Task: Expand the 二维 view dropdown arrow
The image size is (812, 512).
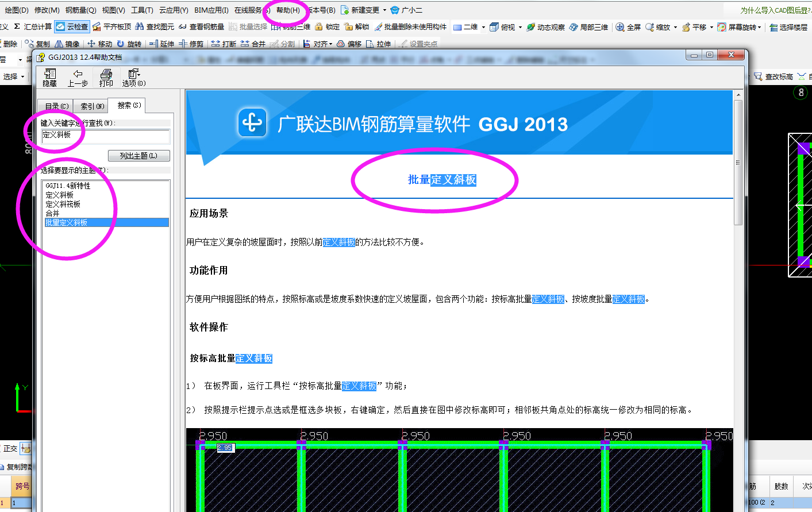Action: (483, 27)
